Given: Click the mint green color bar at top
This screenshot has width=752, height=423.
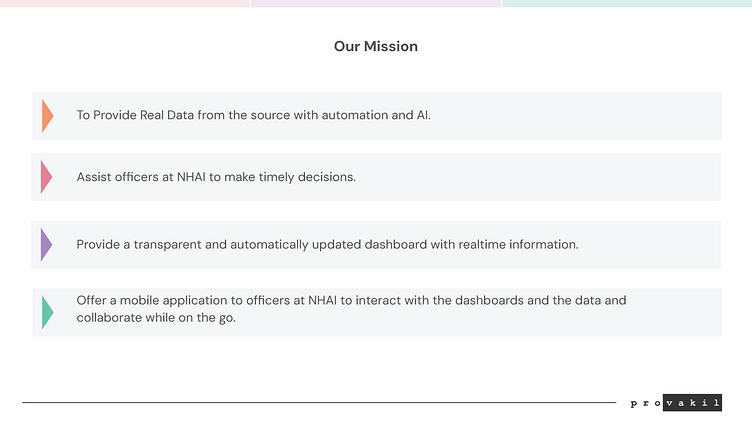Looking at the screenshot, I should tap(627, 3).
